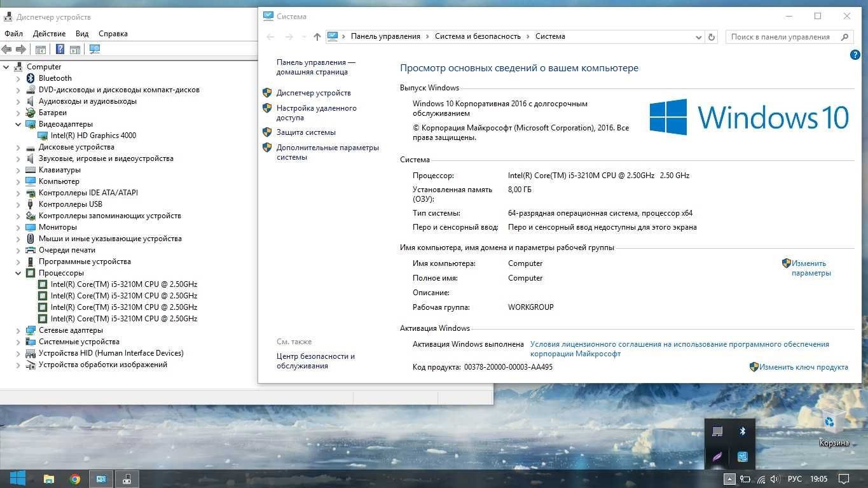
Task: Select first Intel(R) Core(TM) i5-3210M processor entry
Action: click(124, 284)
